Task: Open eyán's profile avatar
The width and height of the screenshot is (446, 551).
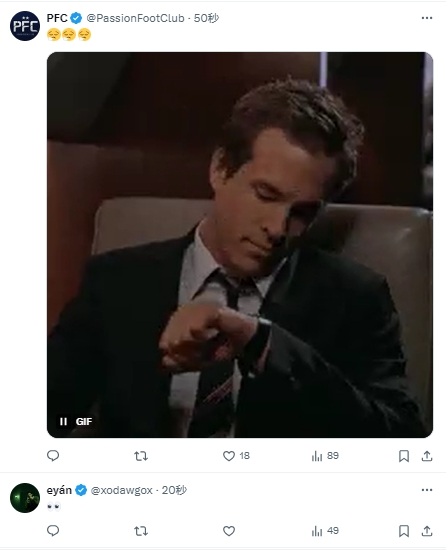Action: (25, 498)
